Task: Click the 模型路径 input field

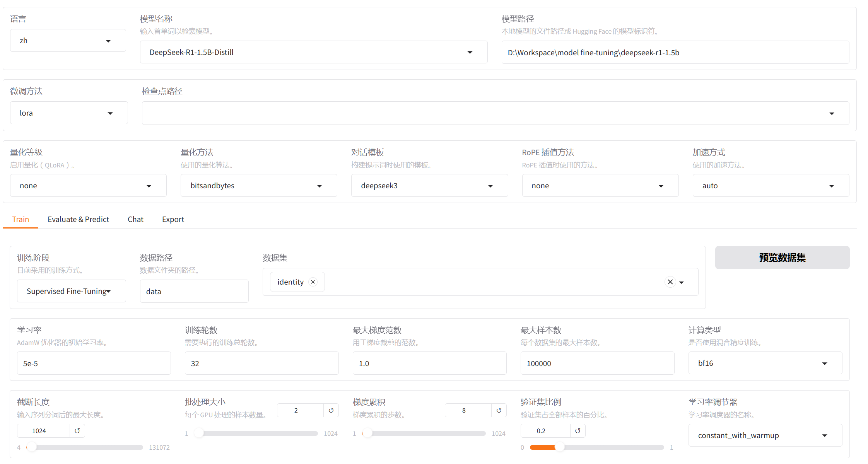Action: click(675, 53)
